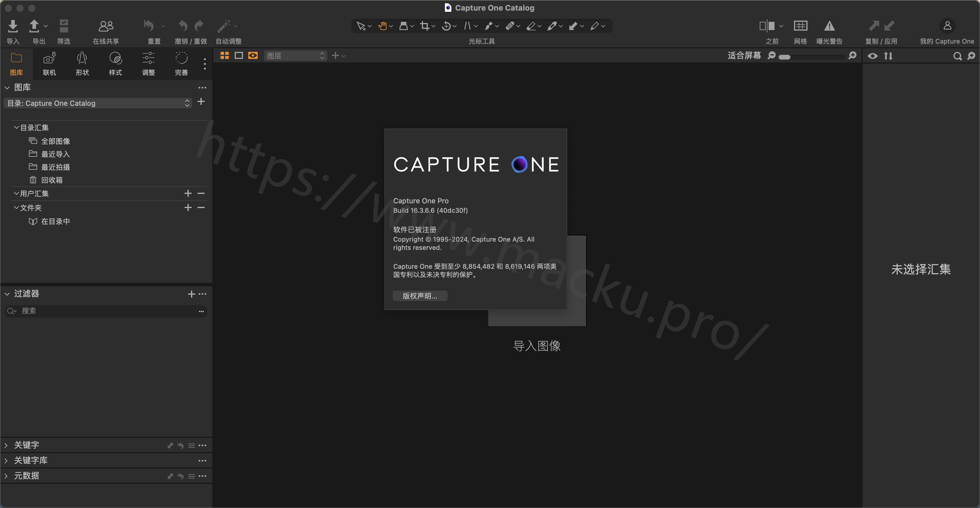
Task: Toggle the Grid (网格) overlay
Action: 800,26
